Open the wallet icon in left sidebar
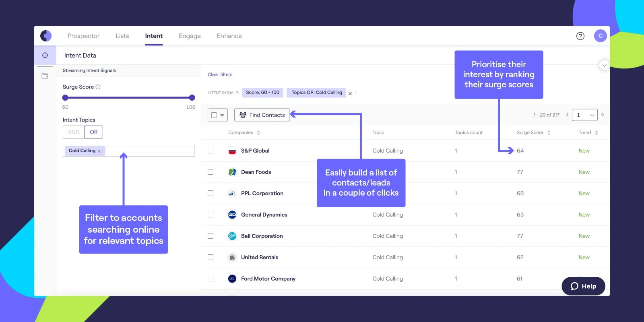 [45, 76]
